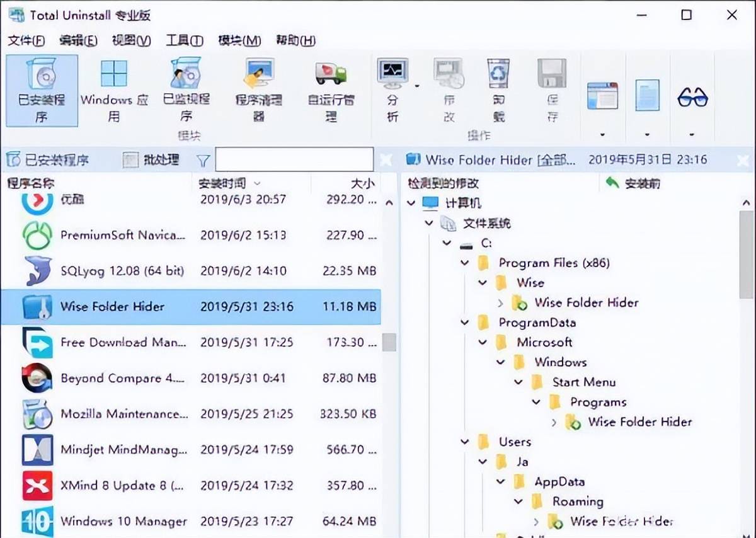The height and width of the screenshot is (538, 756).
Task: Select the Mindjet MindManager row
Action: (x=191, y=450)
